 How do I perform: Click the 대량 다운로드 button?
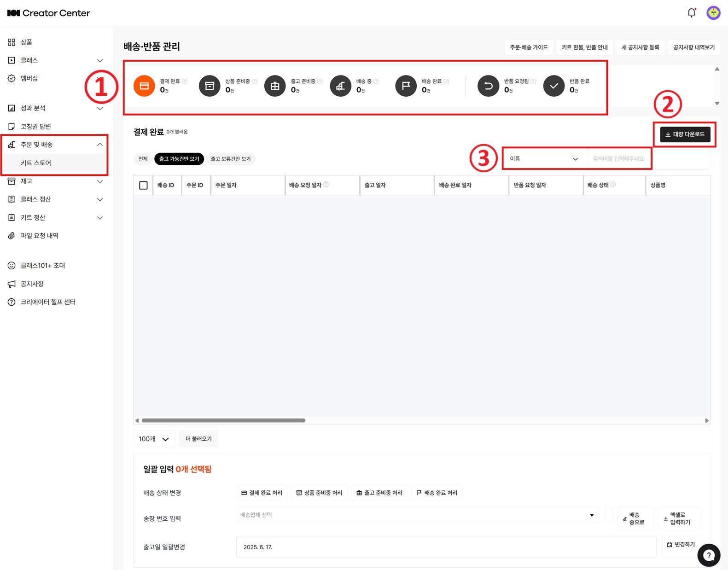click(685, 134)
